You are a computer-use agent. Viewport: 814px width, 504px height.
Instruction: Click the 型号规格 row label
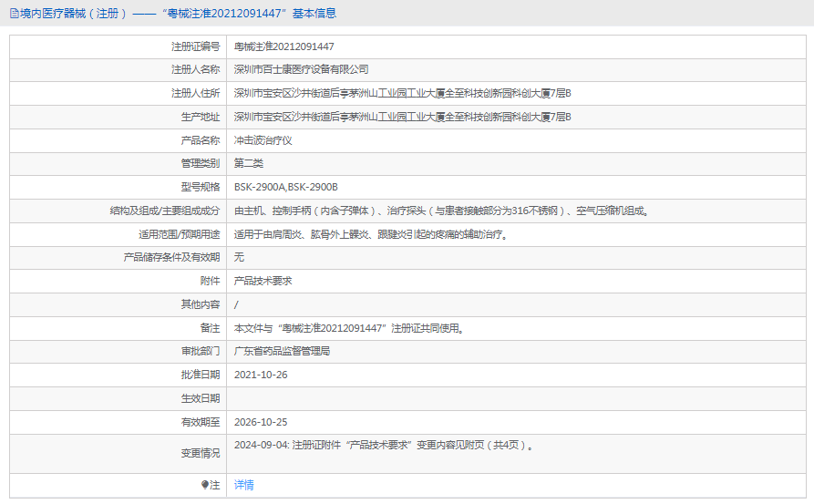pos(201,188)
